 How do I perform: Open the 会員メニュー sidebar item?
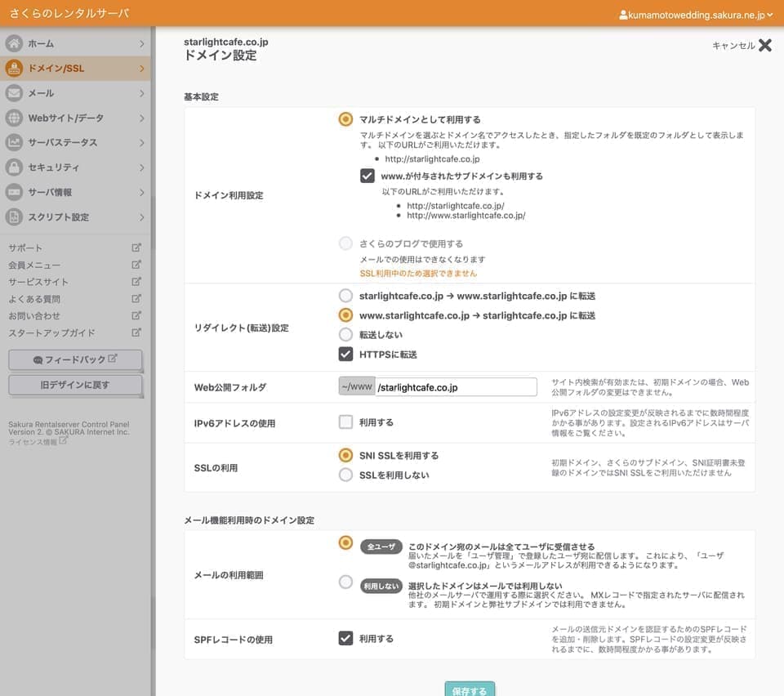coord(34,265)
